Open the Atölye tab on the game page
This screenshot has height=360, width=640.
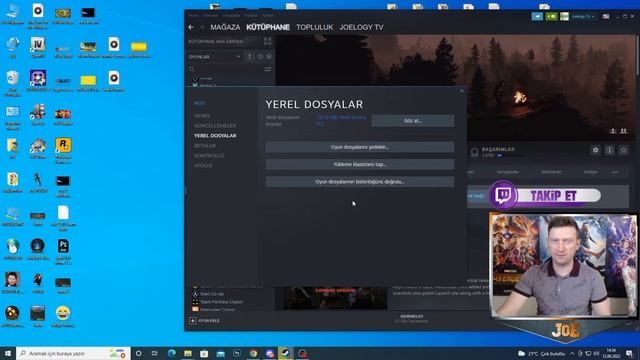[590, 172]
